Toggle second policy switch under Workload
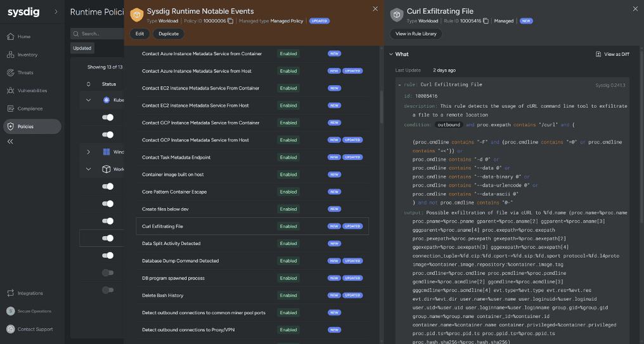This screenshot has width=644, height=344. 108,204
